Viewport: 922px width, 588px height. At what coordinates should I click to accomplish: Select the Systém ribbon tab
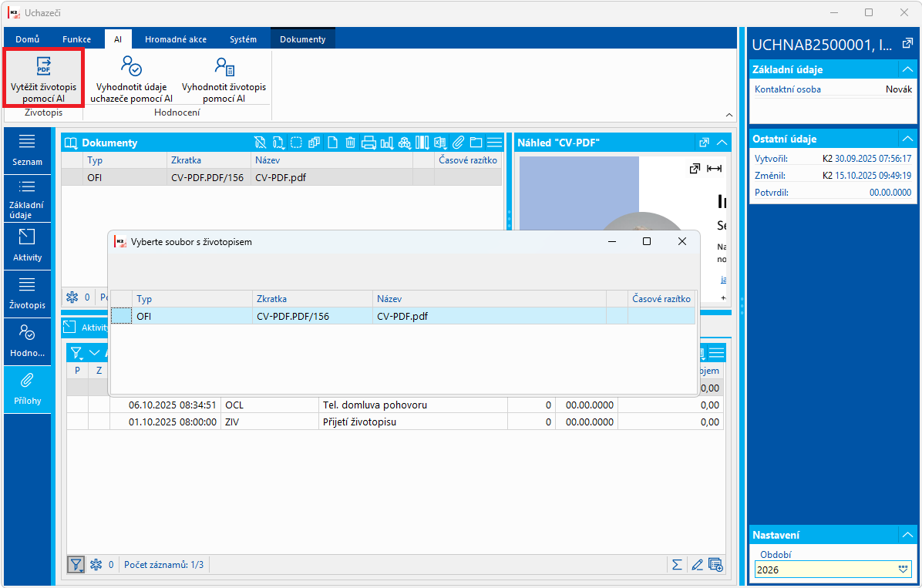pyautogui.click(x=244, y=39)
